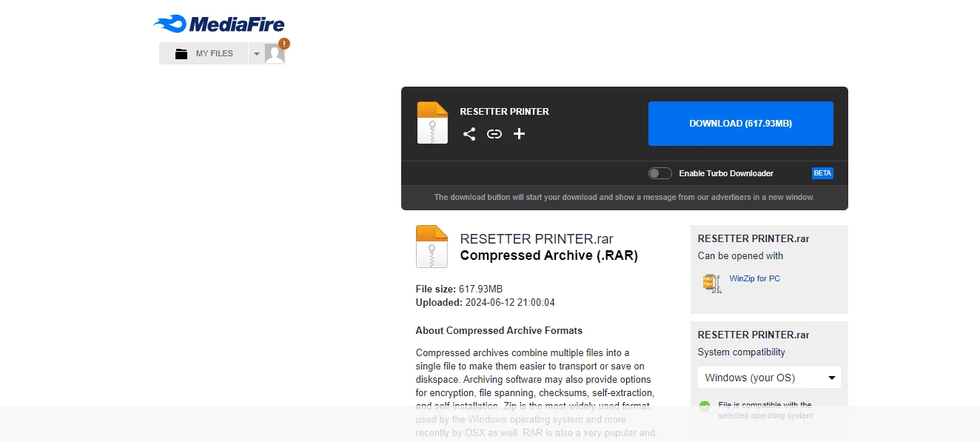Click the archive icon beside RESETTER PRINTER.rar

click(432, 247)
